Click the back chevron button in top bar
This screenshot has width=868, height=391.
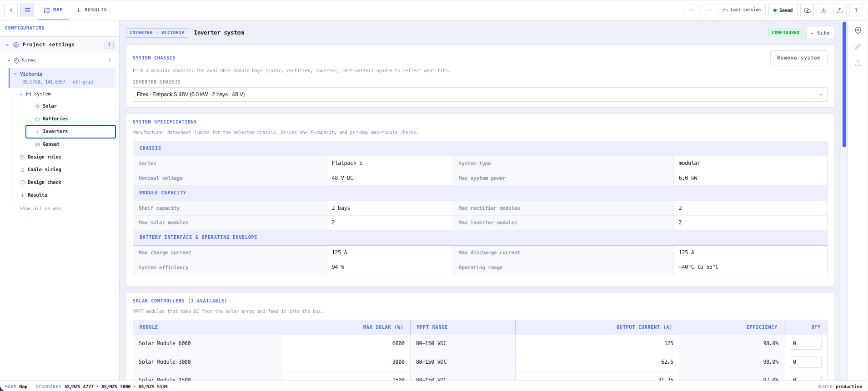(x=11, y=10)
